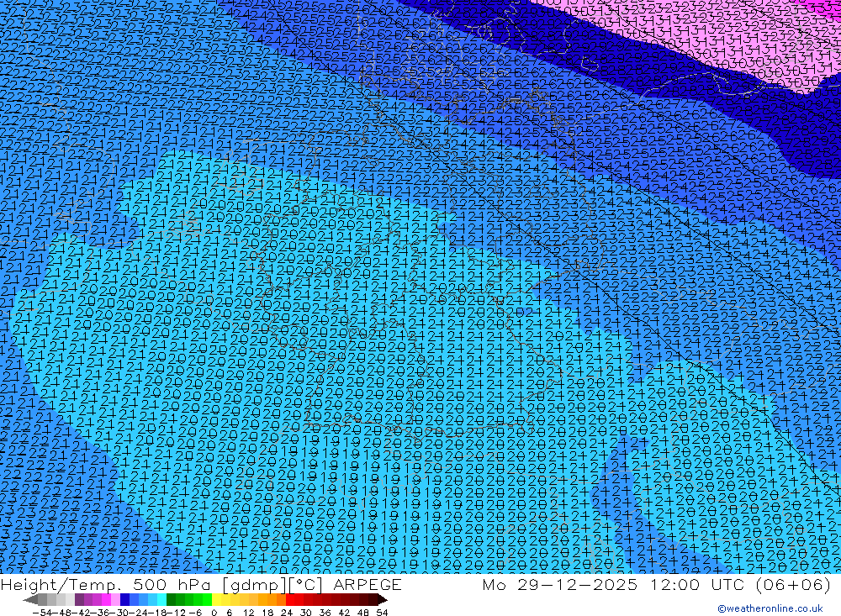This screenshot has width=841, height=616.
Task: Click the '(06+06)' forecast run label
Action: 793,584
